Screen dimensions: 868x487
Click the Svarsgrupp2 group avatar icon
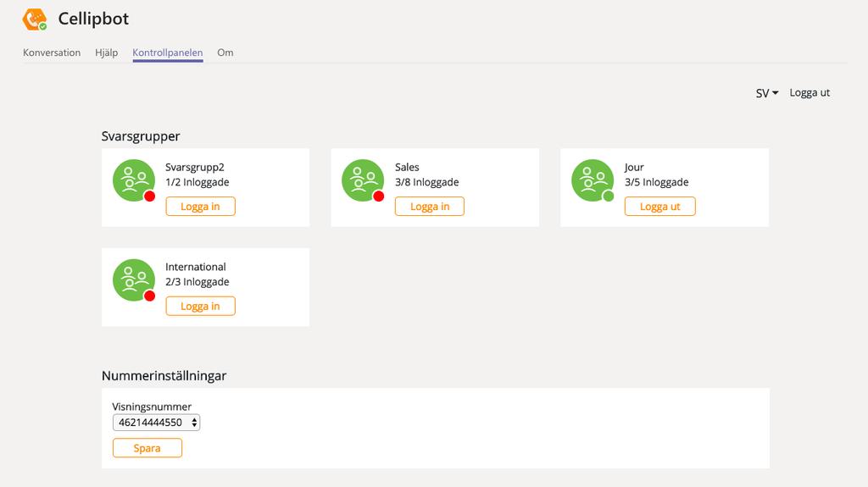click(x=133, y=180)
